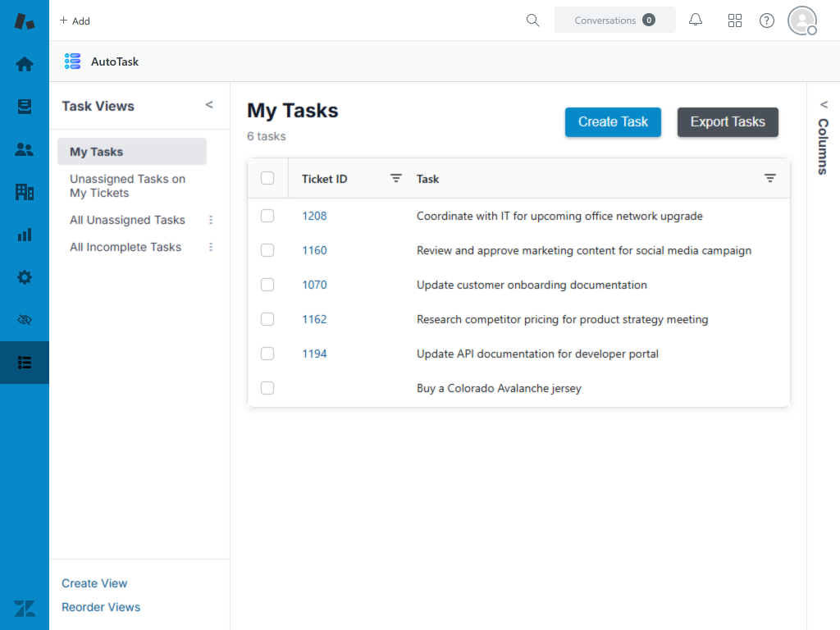Open the Customers people icon
Image resolution: width=840 pixels, height=630 pixels.
(x=25, y=149)
